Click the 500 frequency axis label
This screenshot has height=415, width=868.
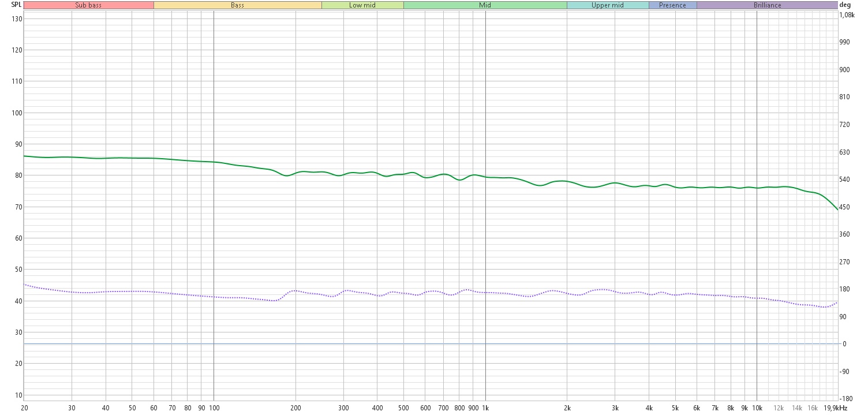click(x=403, y=408)
